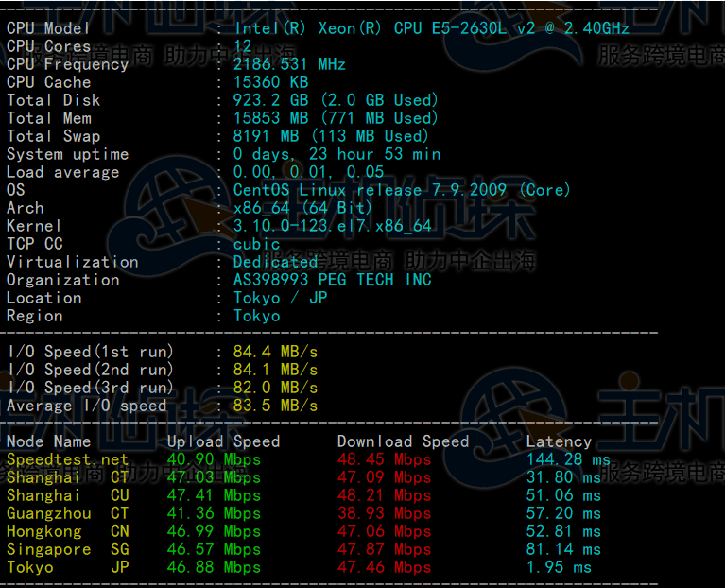Viewport: 725px width, 588px height.
Task: Select the Singapore SG node name
Action: (67, 549)
